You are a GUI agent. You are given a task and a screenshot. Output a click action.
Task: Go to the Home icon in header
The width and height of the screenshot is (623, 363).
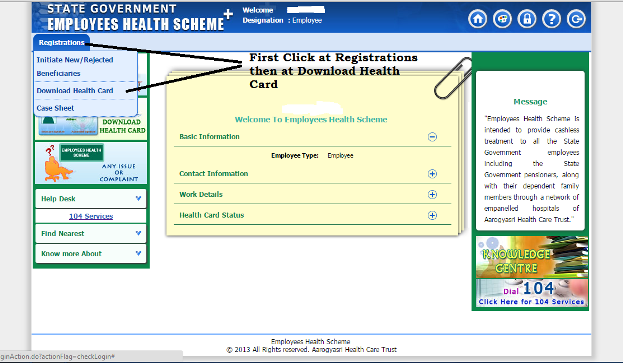(477, 19)
